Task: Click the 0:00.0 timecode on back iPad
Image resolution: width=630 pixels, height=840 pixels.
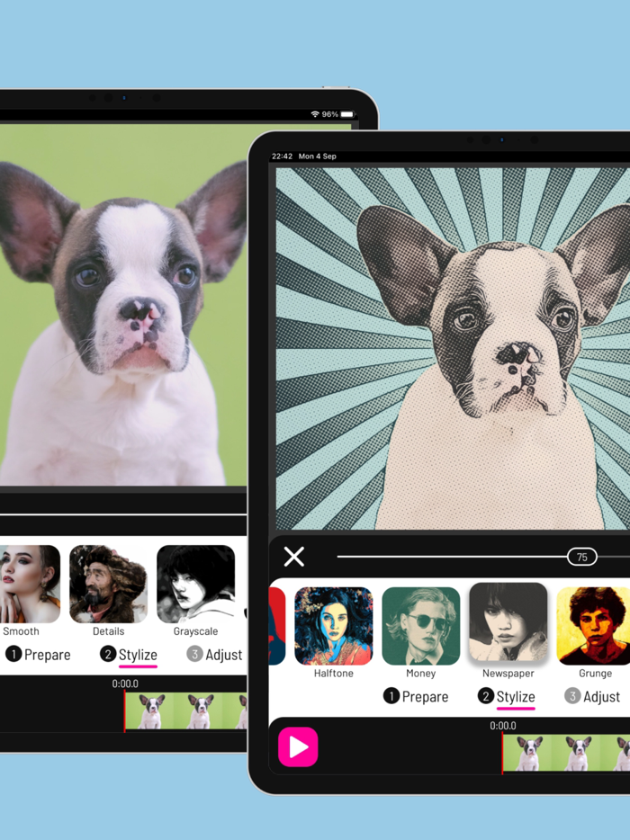Action: pos(125,684)
